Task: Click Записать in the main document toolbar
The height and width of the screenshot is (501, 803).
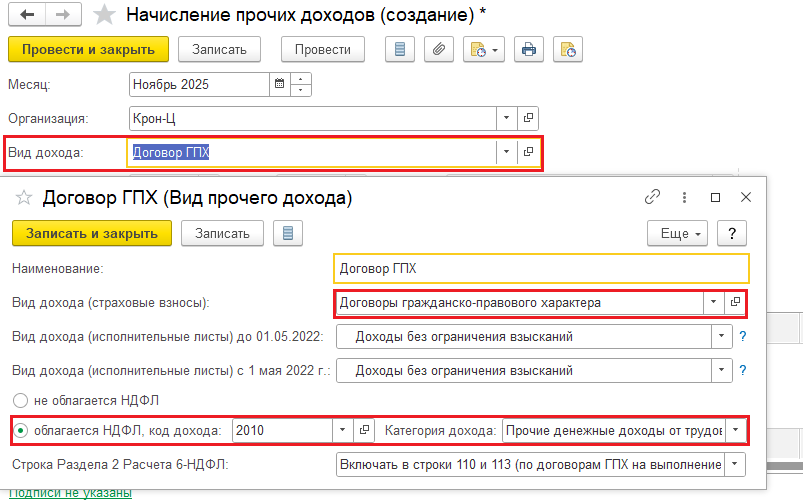Action: tap(219, 50)
